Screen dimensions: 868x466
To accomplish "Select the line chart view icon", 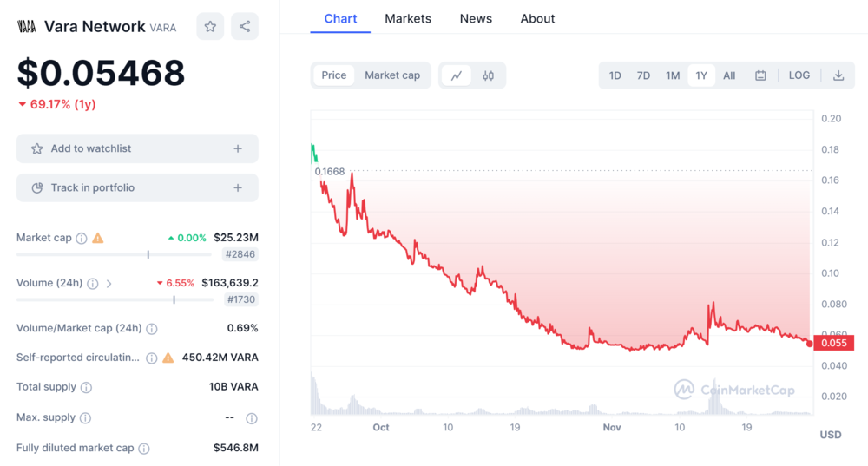I will [x=457, y=75].
